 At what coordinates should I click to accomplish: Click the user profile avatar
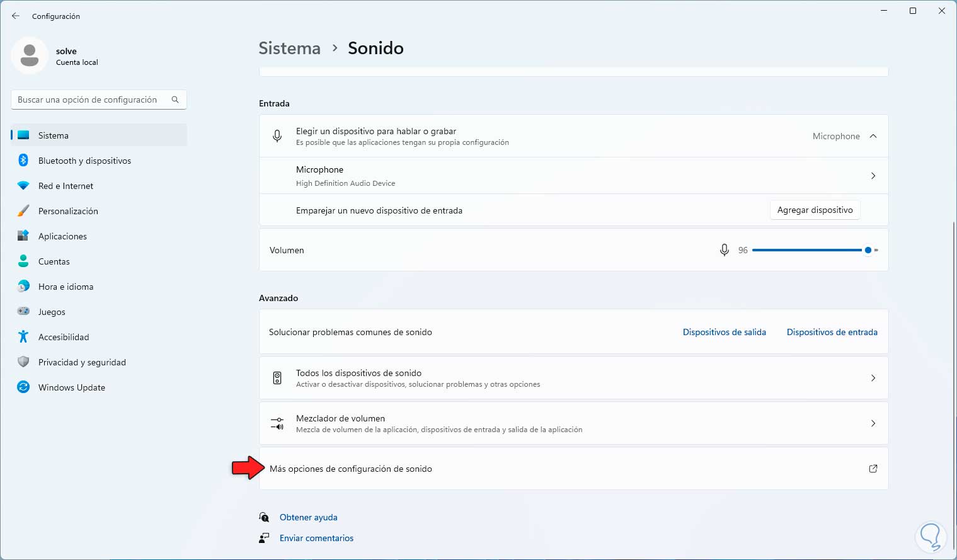[x=30, y=56]
